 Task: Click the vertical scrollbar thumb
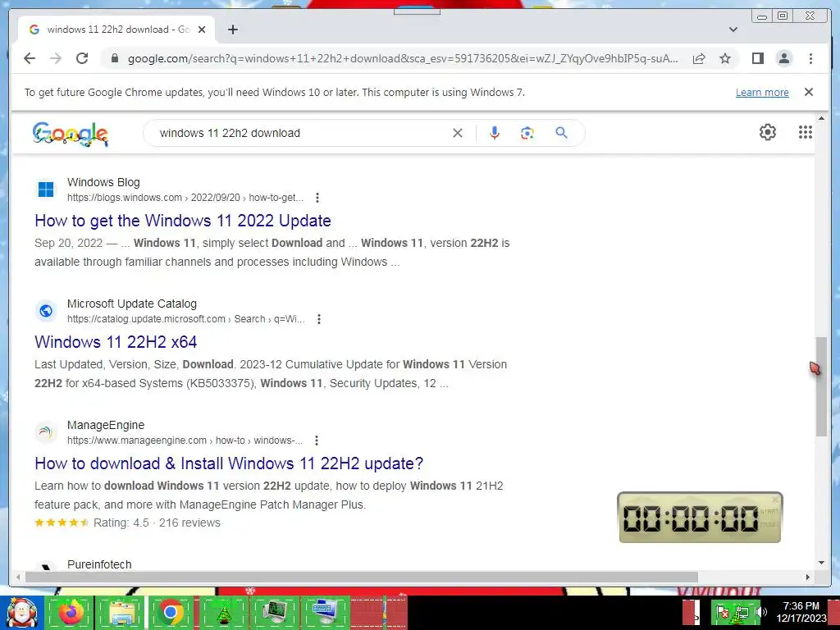click(821, 386)
